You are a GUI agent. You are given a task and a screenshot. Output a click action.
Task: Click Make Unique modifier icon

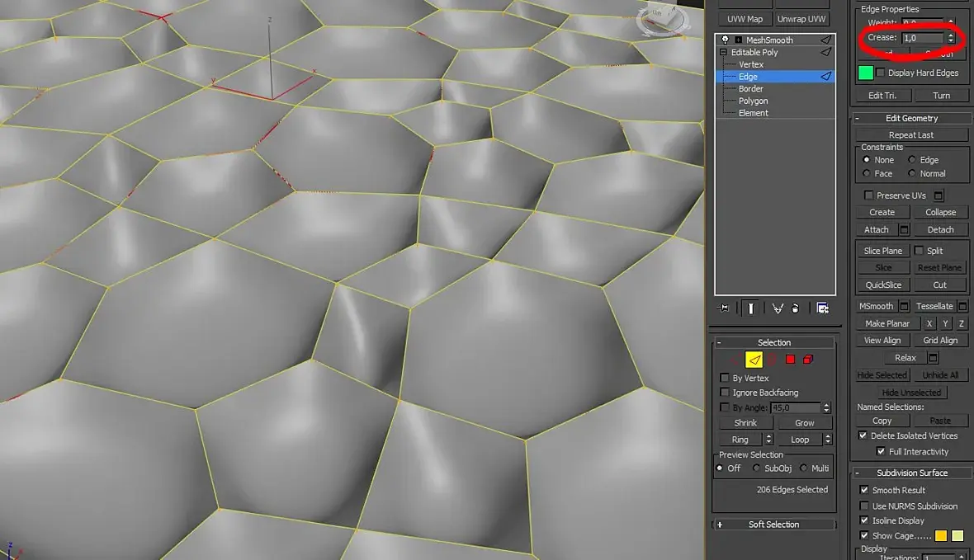777,308
